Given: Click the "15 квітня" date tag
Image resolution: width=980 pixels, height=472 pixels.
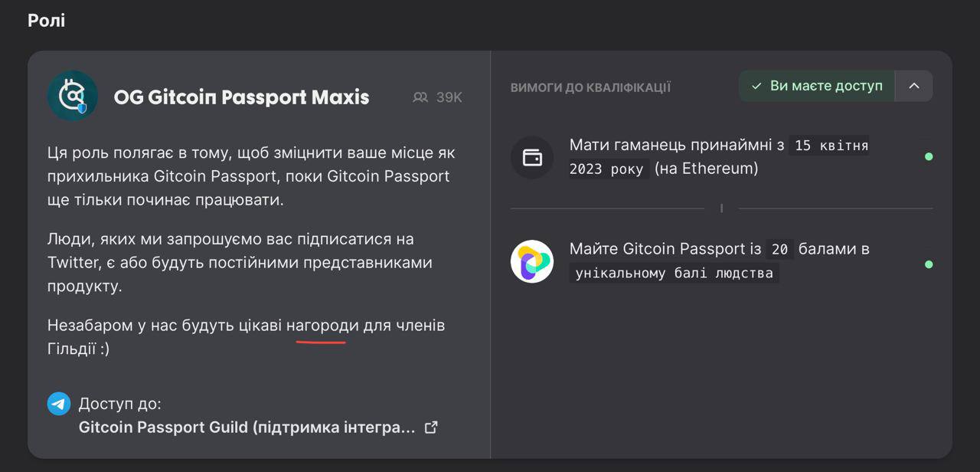Looking at the screenshot, I should click(x=830, y=146).
